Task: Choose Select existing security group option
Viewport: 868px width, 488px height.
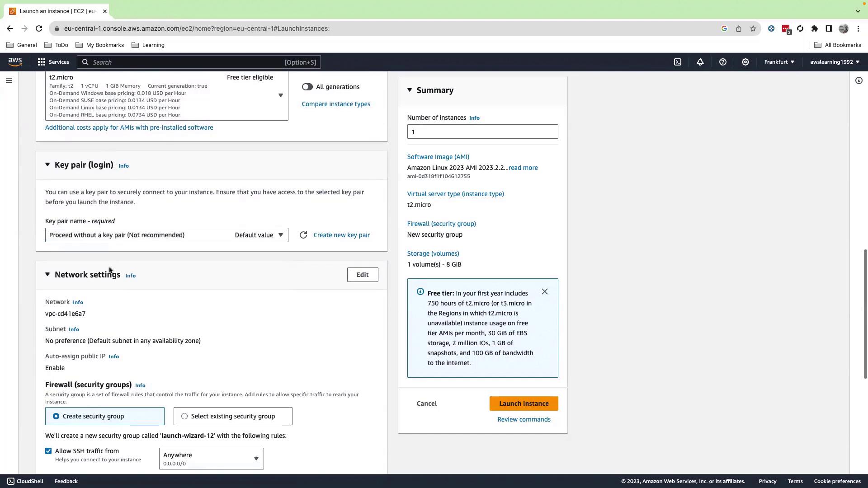Action: tap(184, 416)
